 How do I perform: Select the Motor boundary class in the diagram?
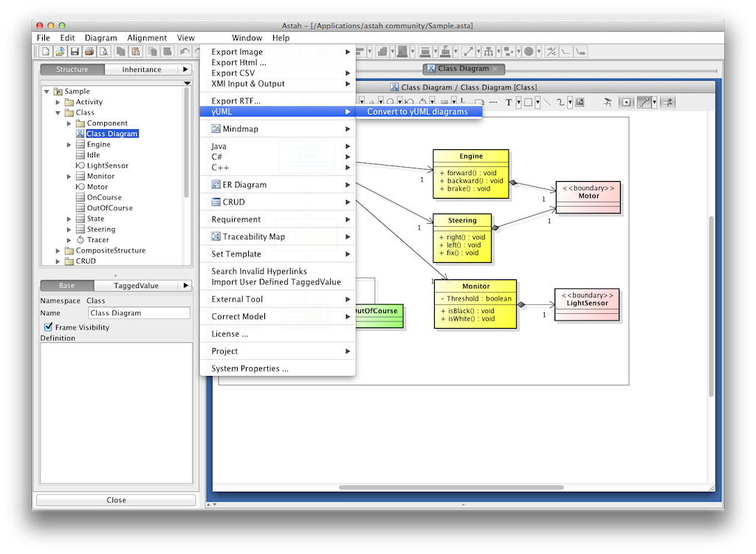(x=588, y=197)
